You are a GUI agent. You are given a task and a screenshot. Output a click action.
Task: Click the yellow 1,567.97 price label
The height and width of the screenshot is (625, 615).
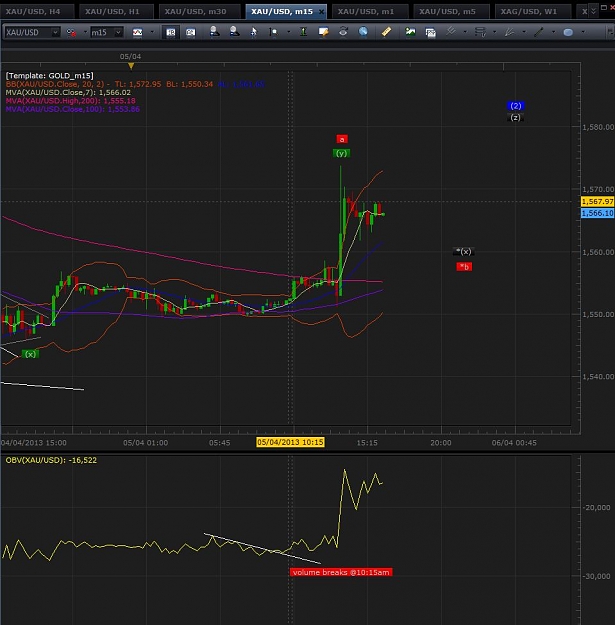click(x=597, y=201)
